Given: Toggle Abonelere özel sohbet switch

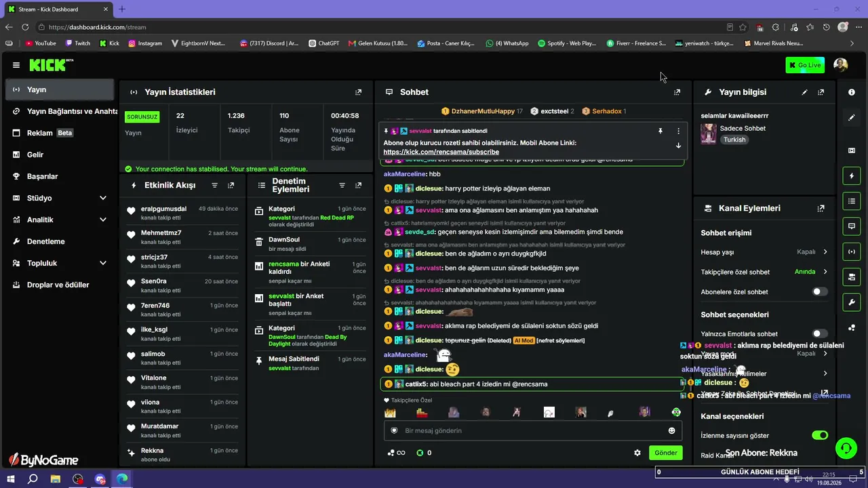Looking at the screenshot, I should (x=820, y=292).
